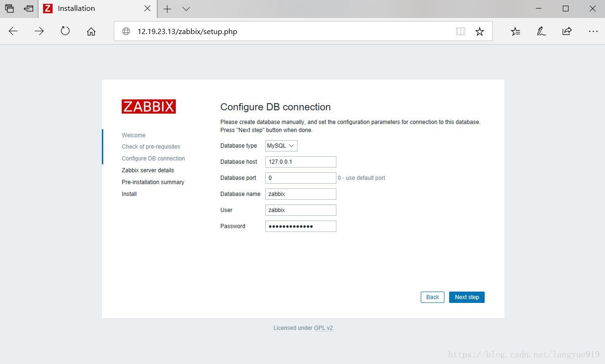Select Check of pre-requisites step
605x364 pixels.
coord(151,147)
